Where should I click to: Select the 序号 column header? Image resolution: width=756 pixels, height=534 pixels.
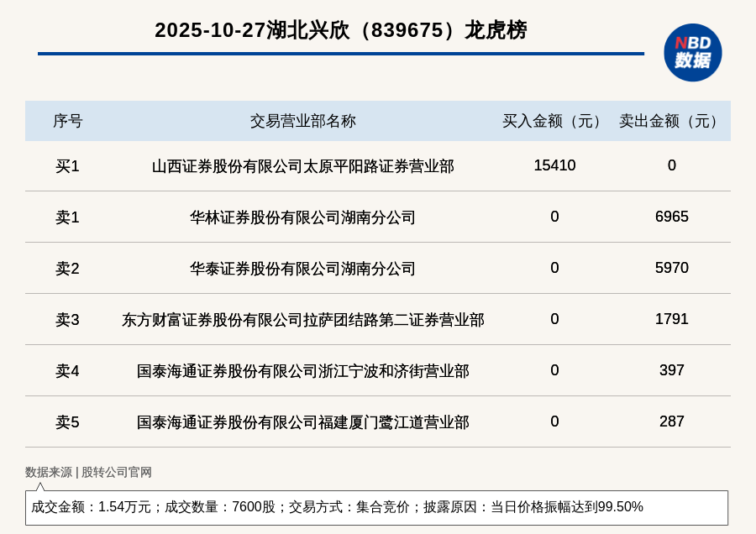click(67, 121)
